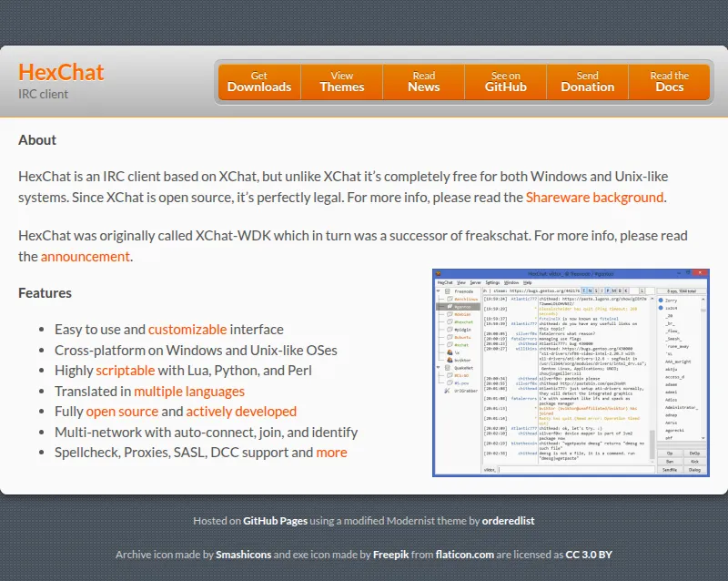Click the Features heading
The image size is (728, 581).
coord(45,293)
